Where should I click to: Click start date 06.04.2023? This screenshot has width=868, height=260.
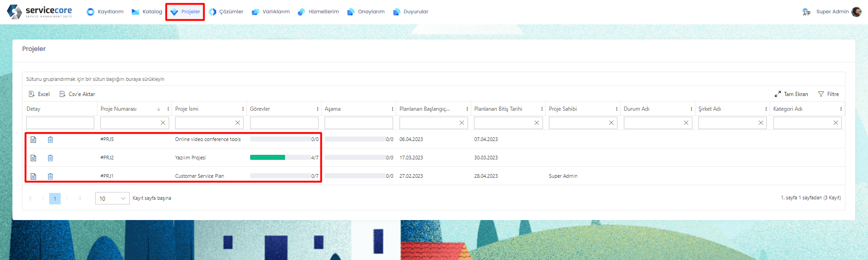pyautogui.click(x=411, y=139)
